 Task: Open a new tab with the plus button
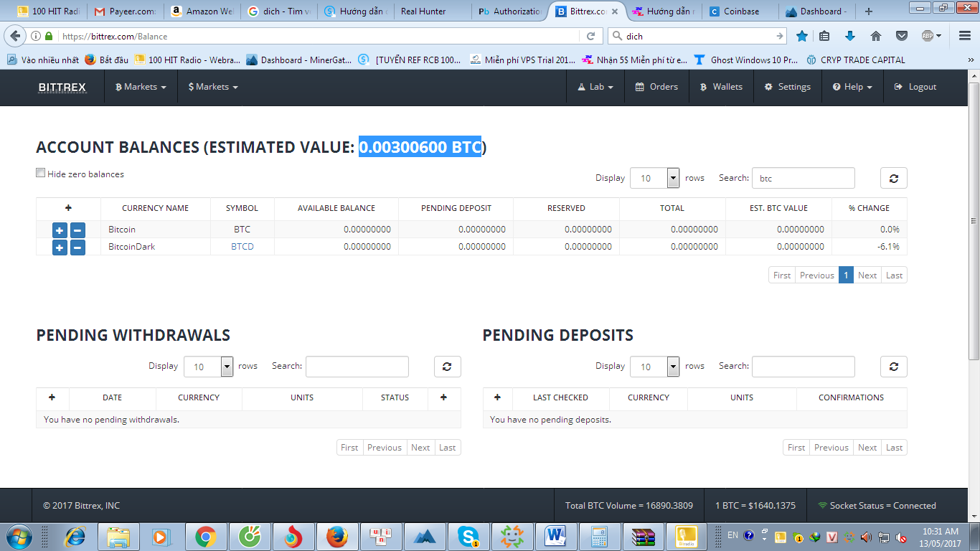(869, 11)
